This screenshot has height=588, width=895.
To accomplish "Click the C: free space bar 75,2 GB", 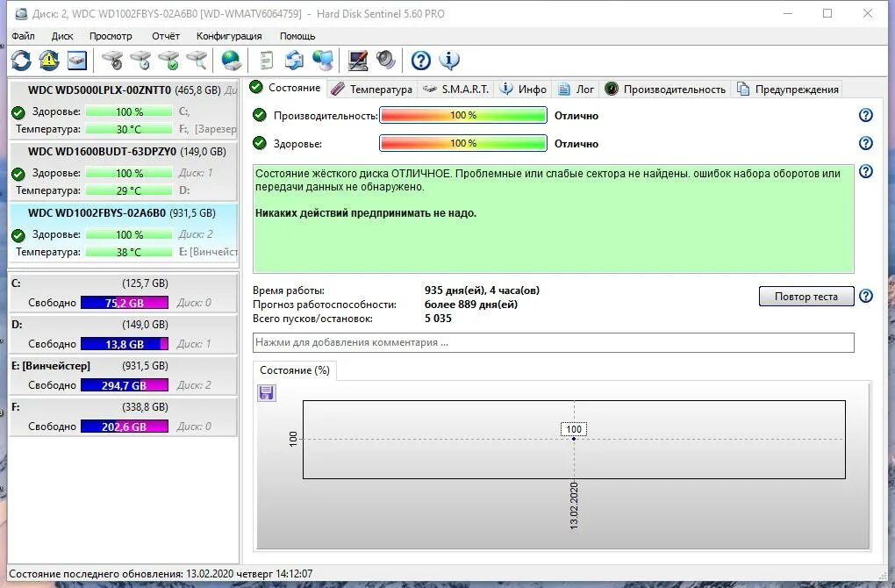I will 125,303.
